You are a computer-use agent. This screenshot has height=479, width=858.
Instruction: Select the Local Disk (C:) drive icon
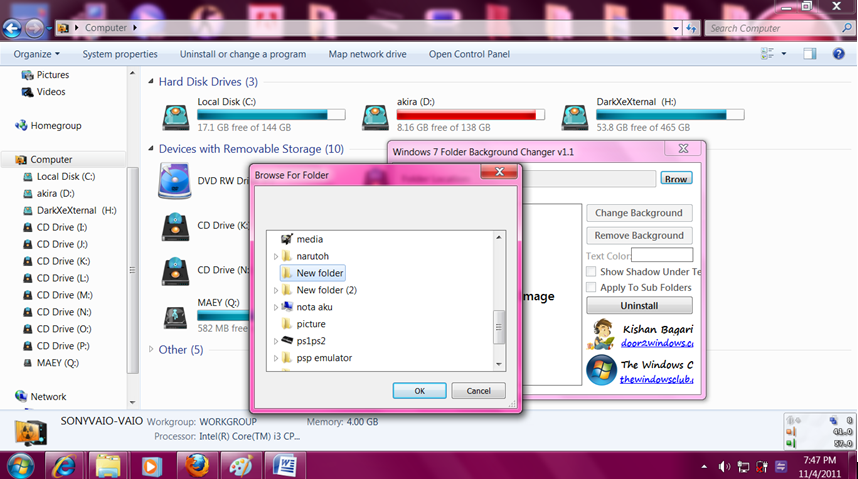pos(176,117)
